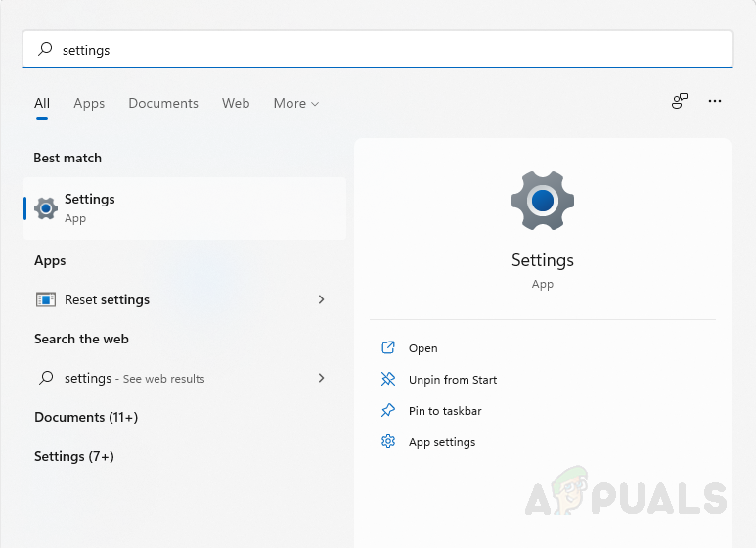756x548 pixels.
Task: Choose Pin to taskbar action
Action: 445,411
